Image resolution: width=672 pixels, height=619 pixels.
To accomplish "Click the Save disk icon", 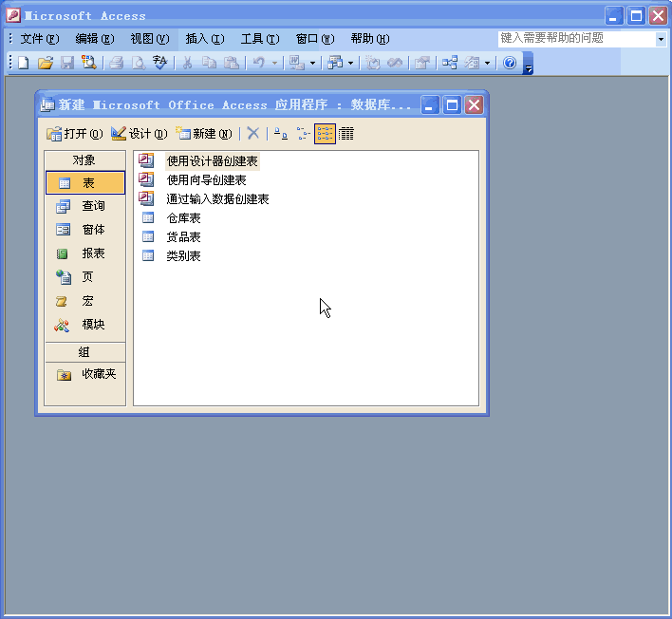I will [66, 63].
